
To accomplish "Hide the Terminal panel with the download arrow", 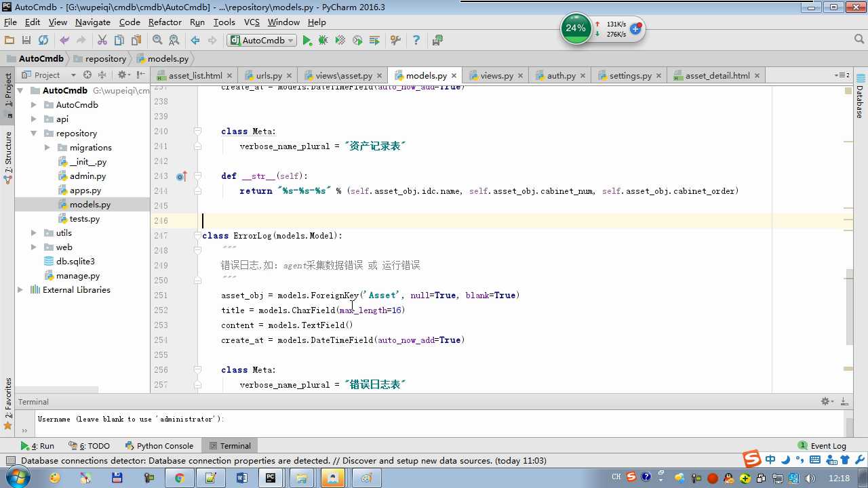I will [845, 401].
